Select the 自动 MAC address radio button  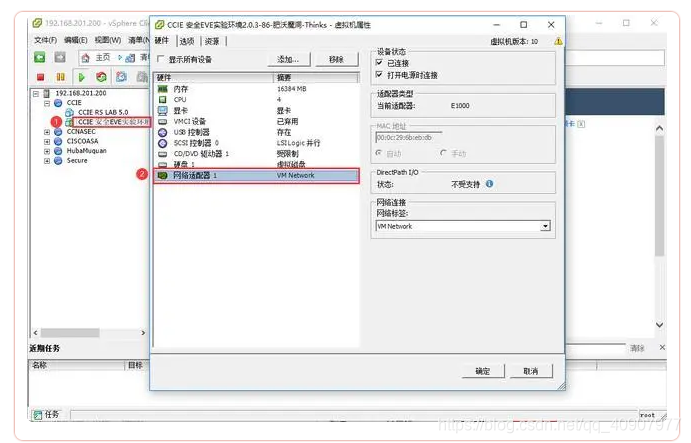[379, 153]
